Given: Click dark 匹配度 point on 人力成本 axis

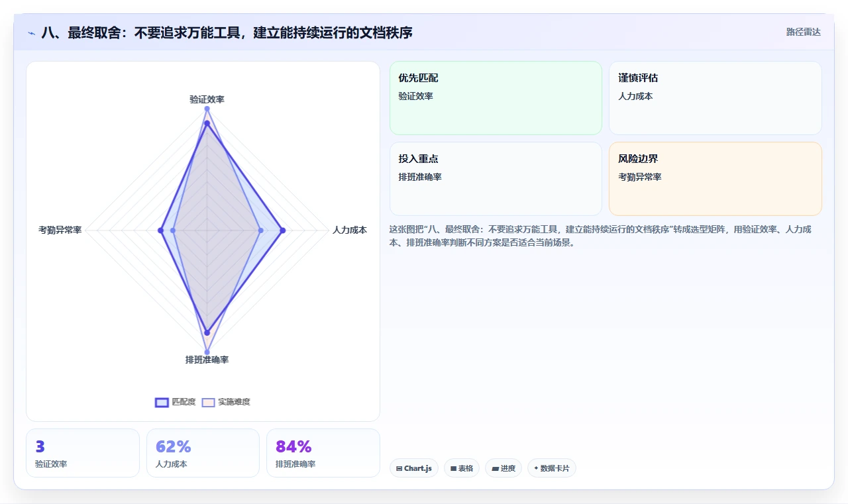Looking at the screenshot, I should tap(283, 230).
